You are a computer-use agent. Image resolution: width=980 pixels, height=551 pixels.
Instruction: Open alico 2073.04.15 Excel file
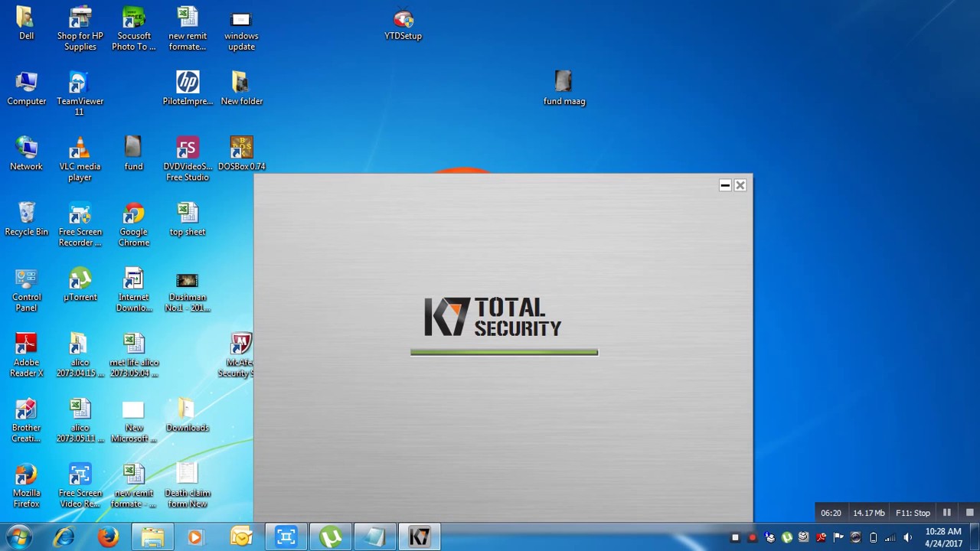[x=80, y=356]
